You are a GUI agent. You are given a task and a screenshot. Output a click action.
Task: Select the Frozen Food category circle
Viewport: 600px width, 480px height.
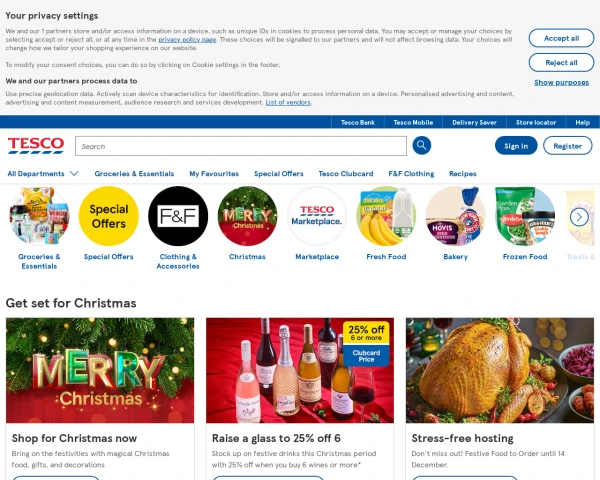(525, 216)
